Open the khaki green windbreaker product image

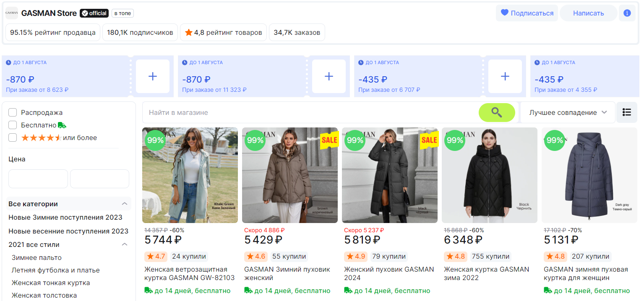tap(190, 175)
